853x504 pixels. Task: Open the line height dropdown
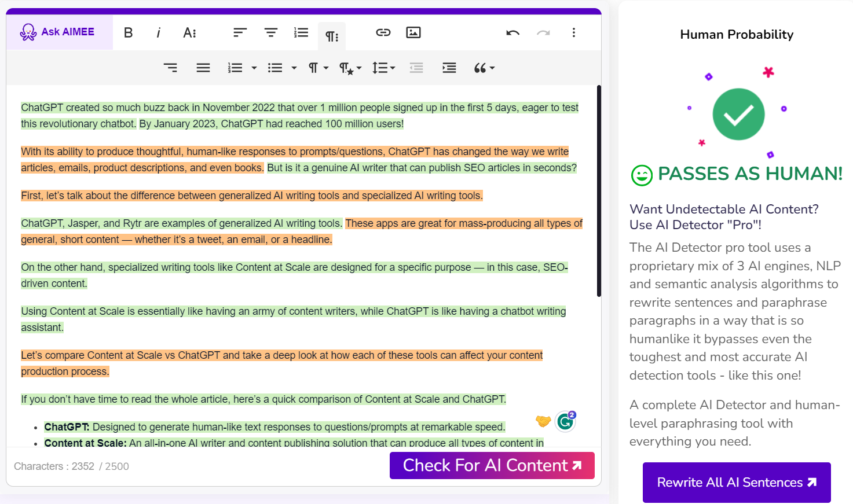point(383,68)
